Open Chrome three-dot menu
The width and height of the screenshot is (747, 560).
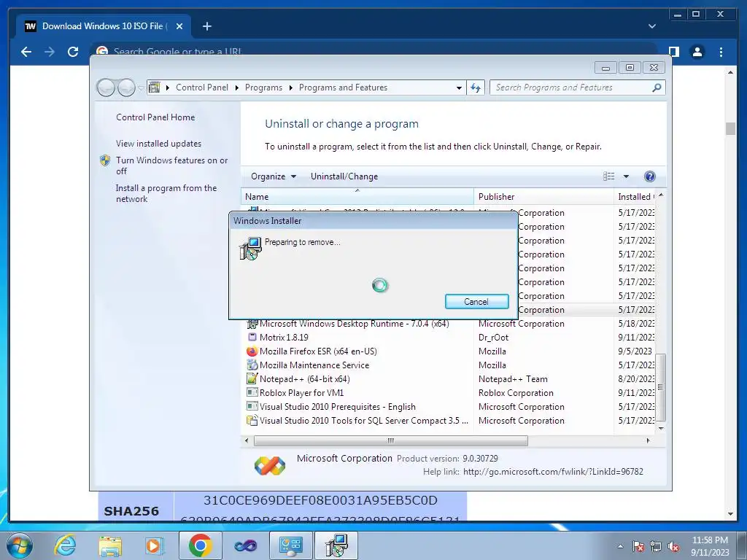[x=721, y=52]
